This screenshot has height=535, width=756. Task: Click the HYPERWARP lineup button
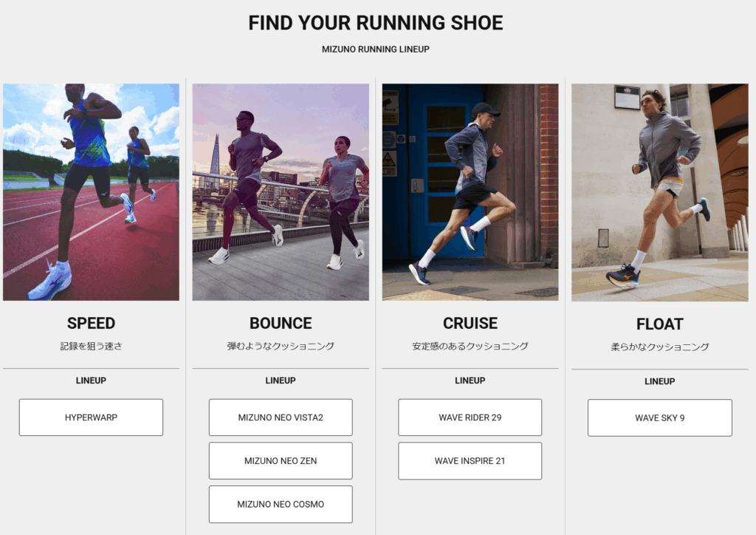pos(91,418)
